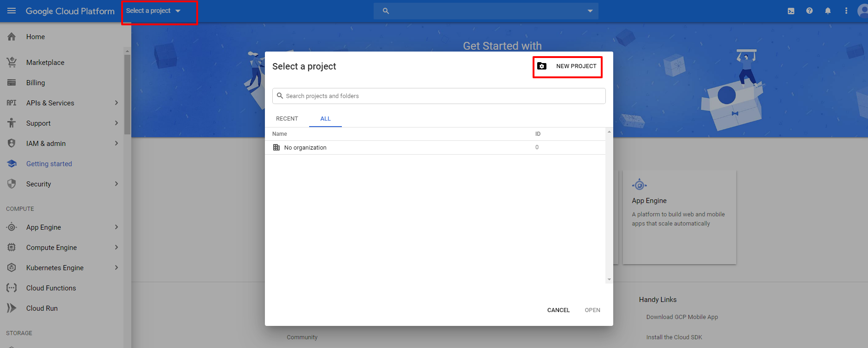Open the notifications bell
The height and width of the screenshot is (348, 868).
[x=828, y=11]
